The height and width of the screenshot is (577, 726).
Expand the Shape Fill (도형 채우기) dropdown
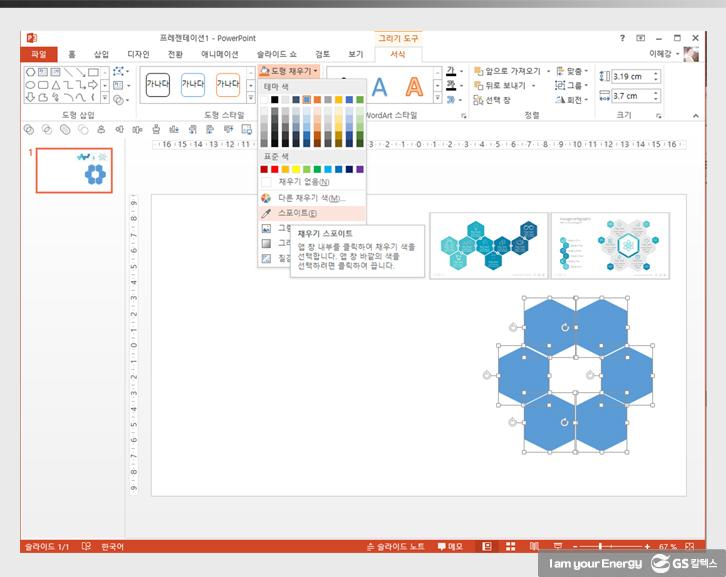(289, 71)
